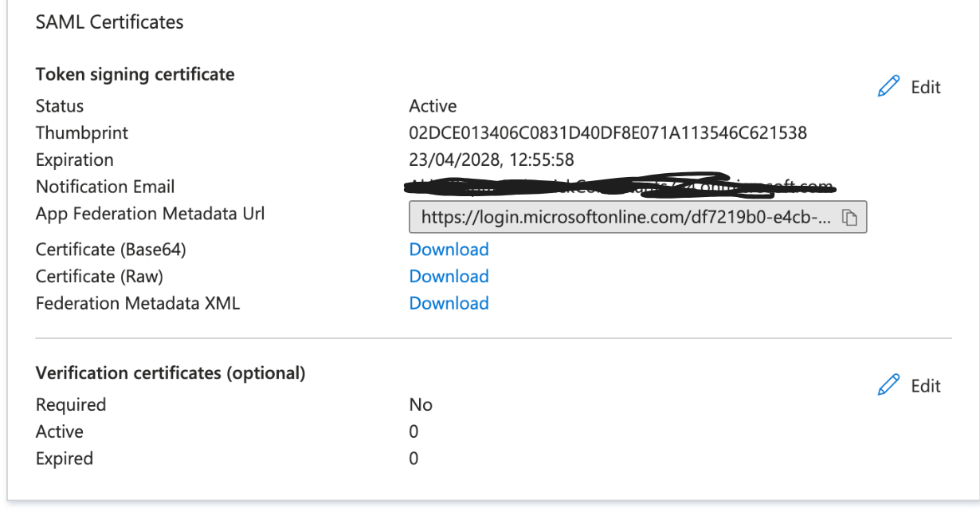Viewport: 980px width, 512px height.
Task: Click the Active status value
Action: pyautogui.click(x=433, y=106)
